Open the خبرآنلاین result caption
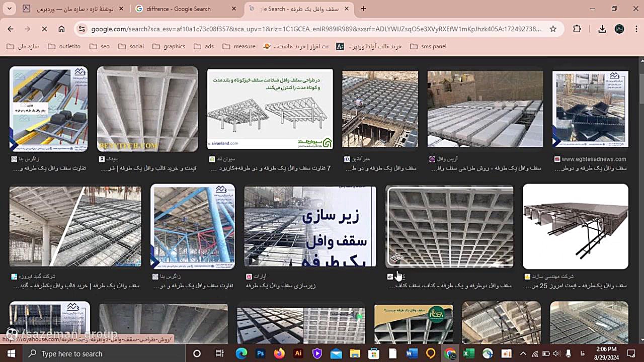 (x=381, y=168)
